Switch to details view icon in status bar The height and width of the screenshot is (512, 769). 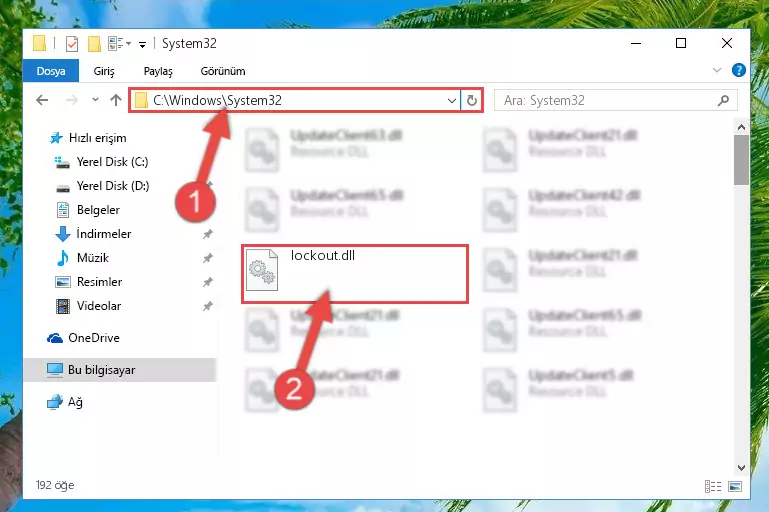pyautogui.click(x=713, y=486)
